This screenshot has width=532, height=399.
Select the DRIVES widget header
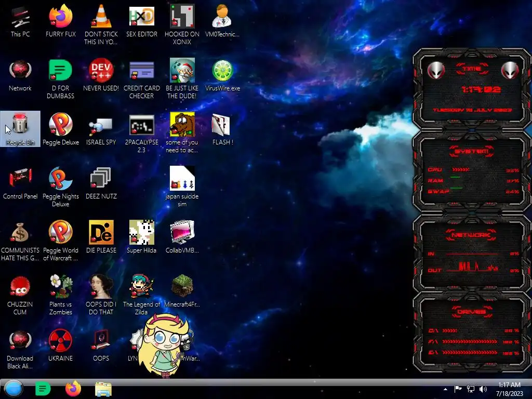tap(472, 312)
